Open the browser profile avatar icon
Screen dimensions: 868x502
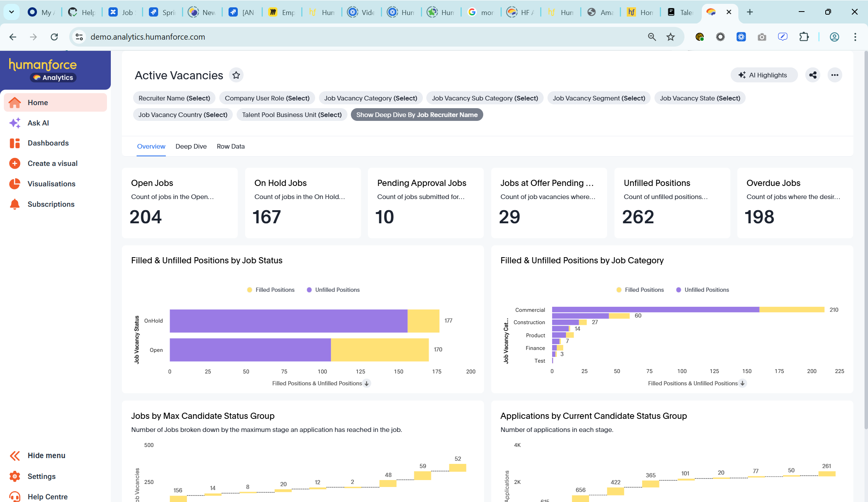click(834, 37)
